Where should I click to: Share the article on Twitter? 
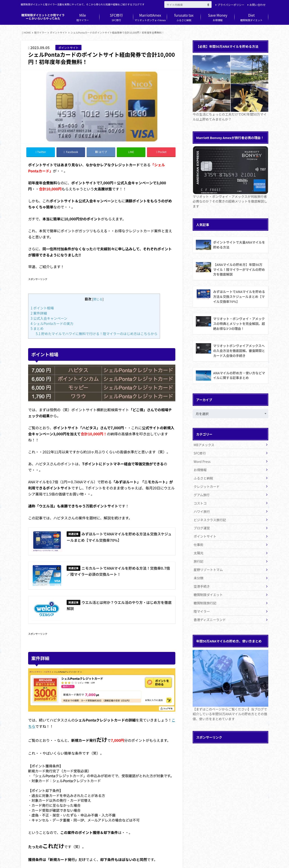coord(40,152)
